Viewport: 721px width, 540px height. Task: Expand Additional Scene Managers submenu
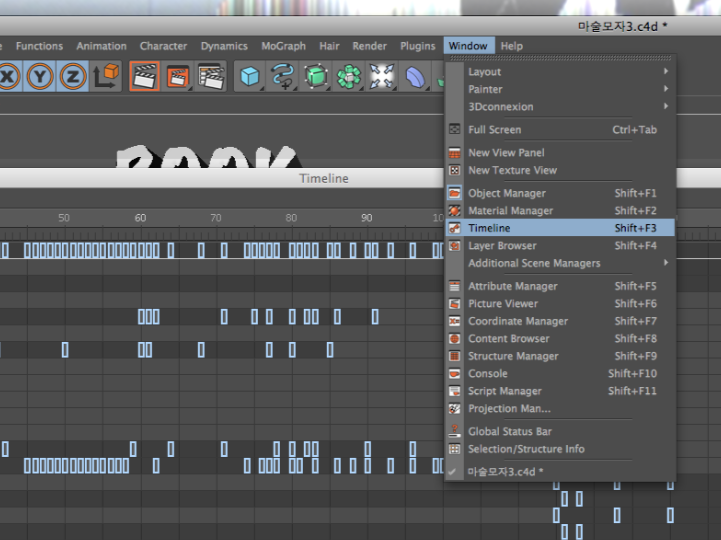click(x=560, y=263)
